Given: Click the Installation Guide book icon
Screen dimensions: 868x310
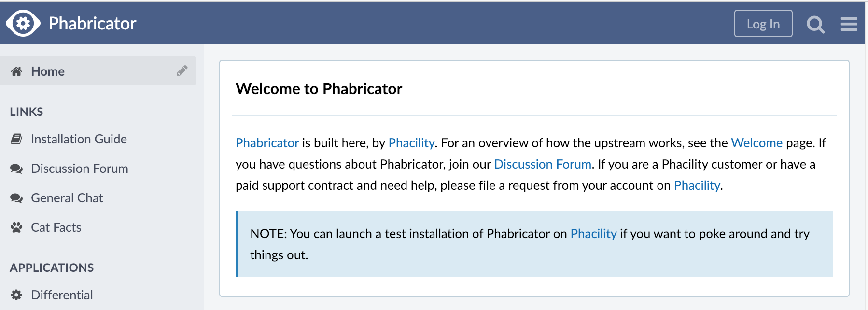Looking at the screenshot, I should (x=16, y=139).
